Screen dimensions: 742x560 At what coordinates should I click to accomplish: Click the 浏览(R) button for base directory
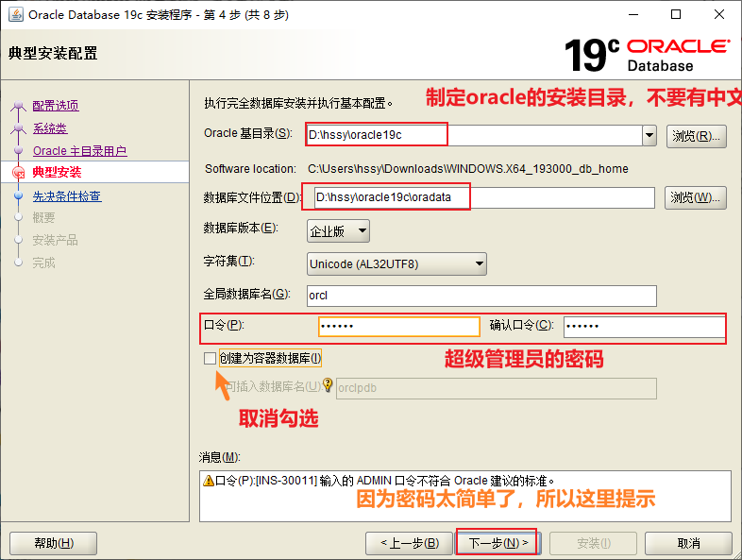(696, 136)
